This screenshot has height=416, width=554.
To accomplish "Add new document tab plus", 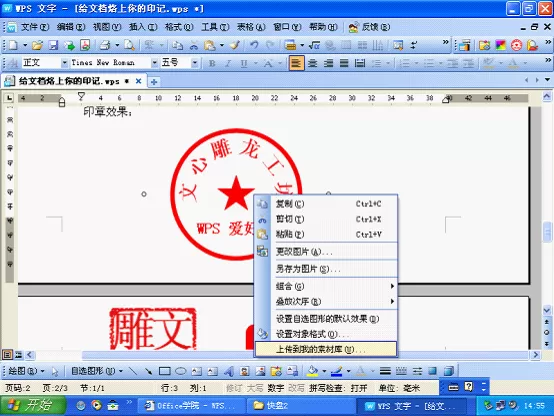I will 154,82.
